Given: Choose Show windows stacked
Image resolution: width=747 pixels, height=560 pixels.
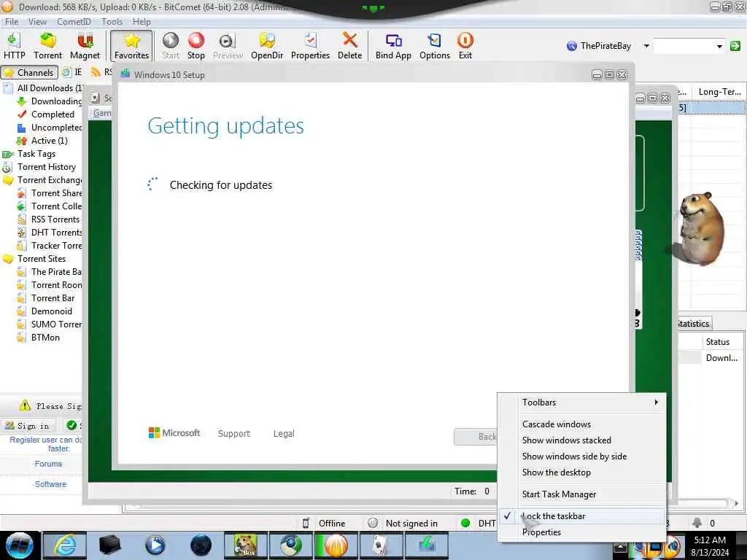Looking at the screenshot, I should (x=566, y=440).
